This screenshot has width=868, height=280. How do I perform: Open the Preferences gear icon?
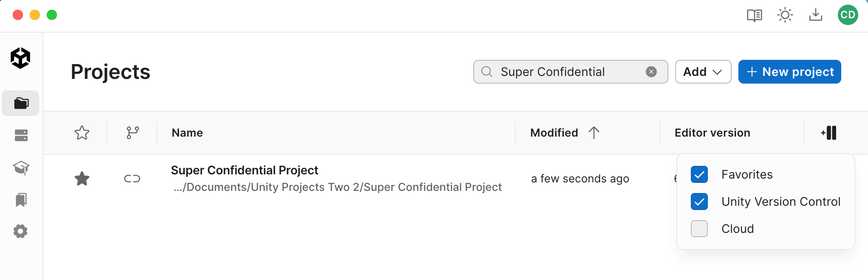(x=20, y=231)
